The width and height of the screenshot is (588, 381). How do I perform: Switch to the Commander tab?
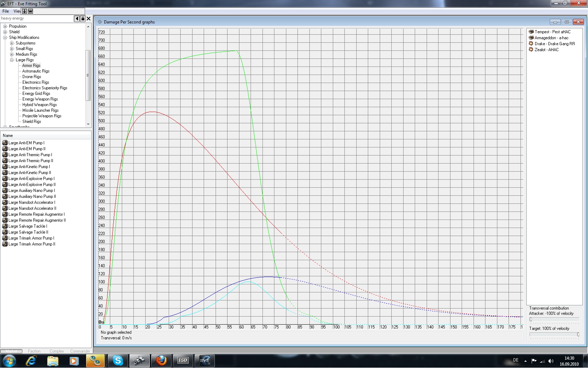[x=80, y=351]
